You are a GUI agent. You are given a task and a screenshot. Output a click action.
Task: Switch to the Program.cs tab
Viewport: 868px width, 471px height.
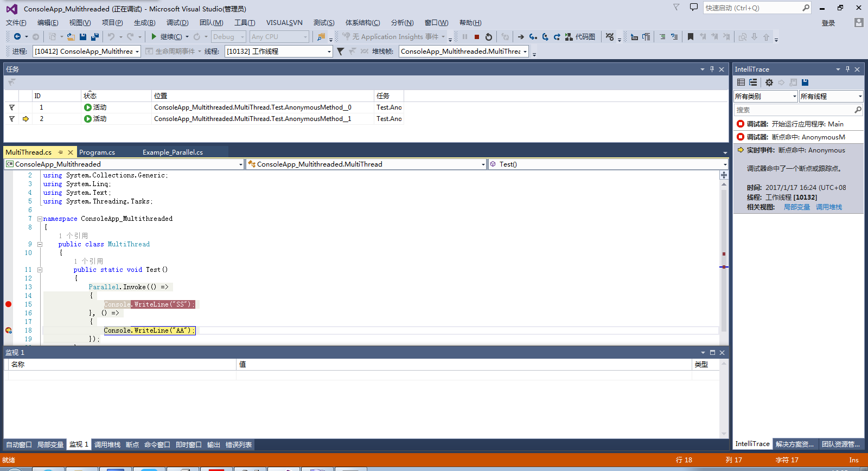97,152
